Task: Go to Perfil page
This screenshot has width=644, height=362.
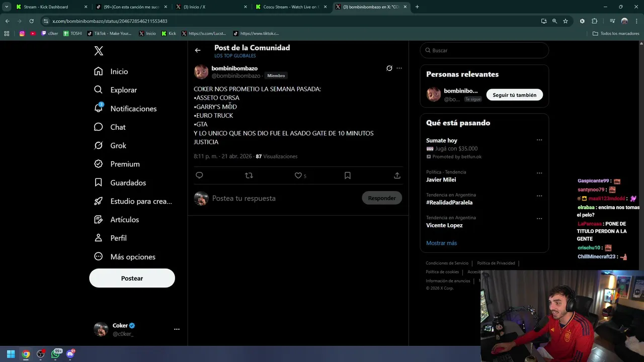Action: (110, 238)
